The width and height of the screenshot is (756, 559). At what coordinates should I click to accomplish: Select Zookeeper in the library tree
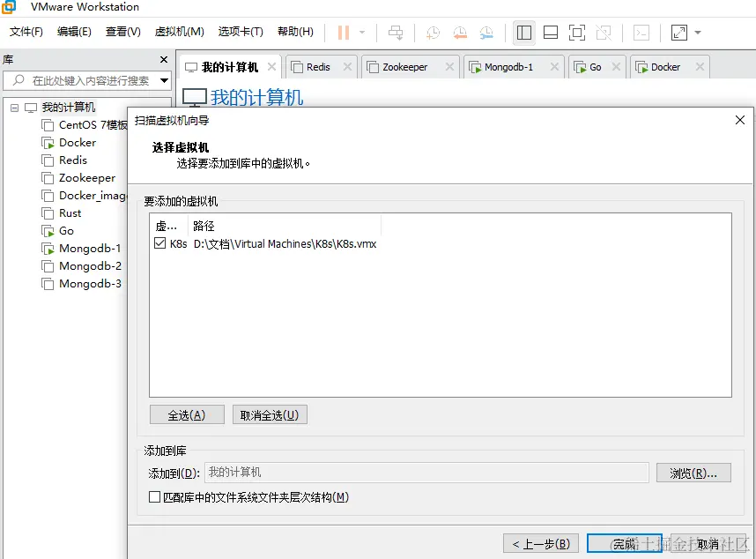[x=78, y=178]
